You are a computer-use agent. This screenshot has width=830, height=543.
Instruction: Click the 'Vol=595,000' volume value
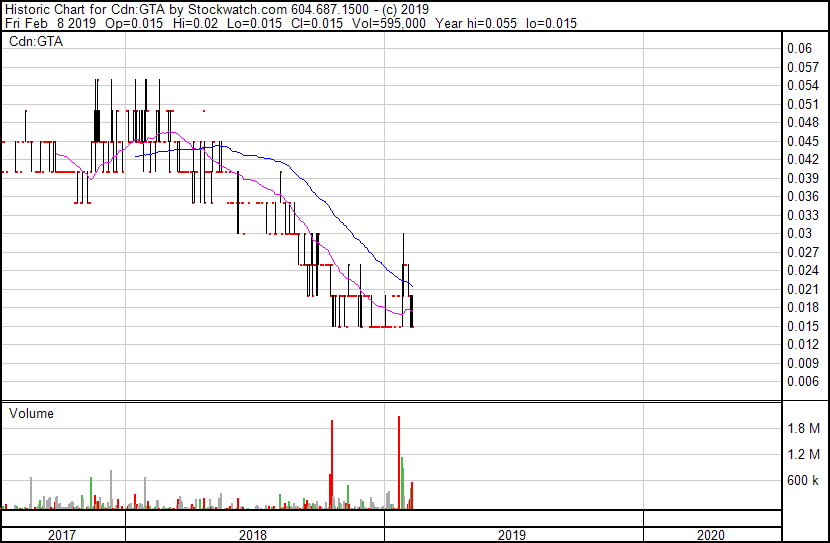(389, 23)
